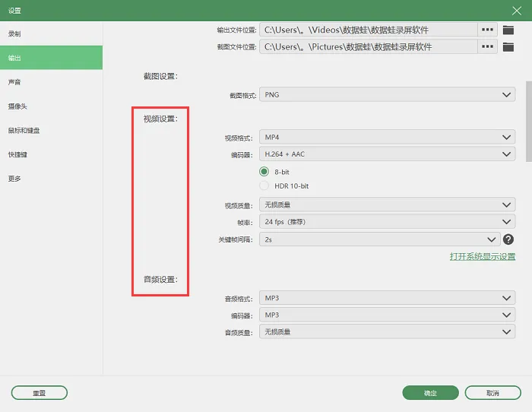The height and width of the screenshot is (412, 532).
Task: Go to 声音 settings tab
Action: point(51,82)
